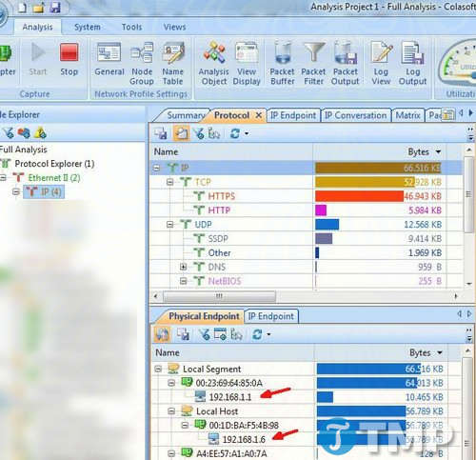The height and width of the screenshot is (460, 476).
Task: Sort endpoints by Bytes column header
Action: [x=381, y=352]
